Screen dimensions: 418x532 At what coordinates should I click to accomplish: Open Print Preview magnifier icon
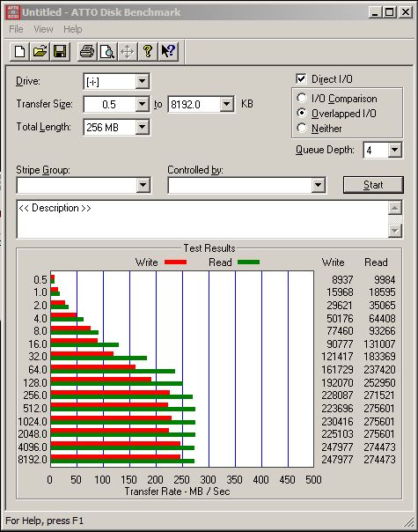click(107, 52)
